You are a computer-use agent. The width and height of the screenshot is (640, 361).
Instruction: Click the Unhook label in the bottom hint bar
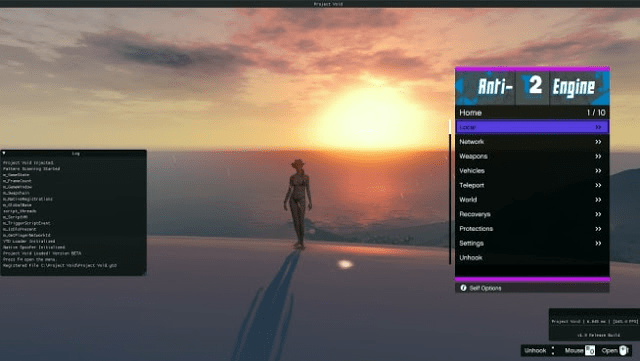click(x=535, y=350)
